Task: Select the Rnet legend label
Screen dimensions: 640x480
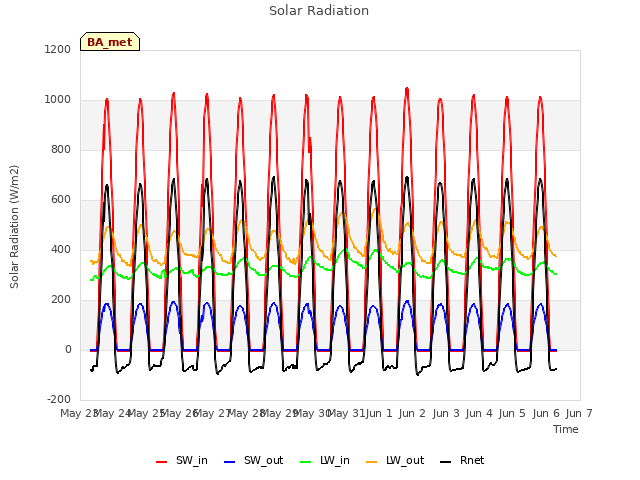Action: 472,460
